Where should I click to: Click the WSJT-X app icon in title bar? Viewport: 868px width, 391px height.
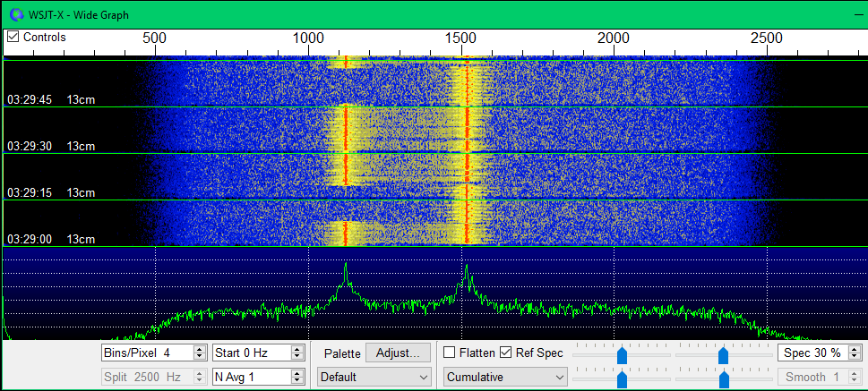click(x=13, y=14)
